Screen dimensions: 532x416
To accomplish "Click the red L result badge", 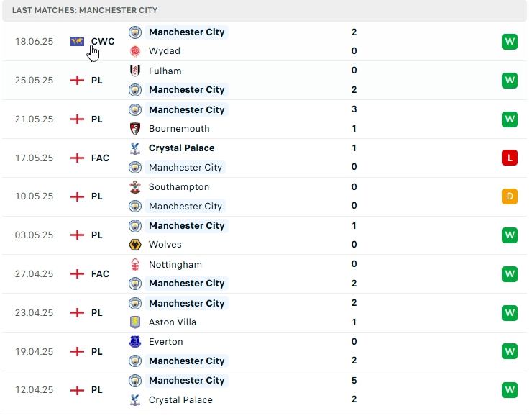I will tap(510, 158).
